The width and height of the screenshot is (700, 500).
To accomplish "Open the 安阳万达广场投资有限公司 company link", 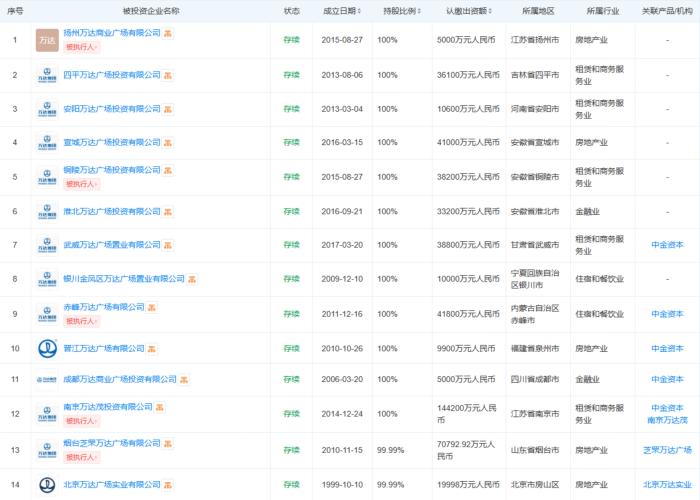I will [112, 109].
